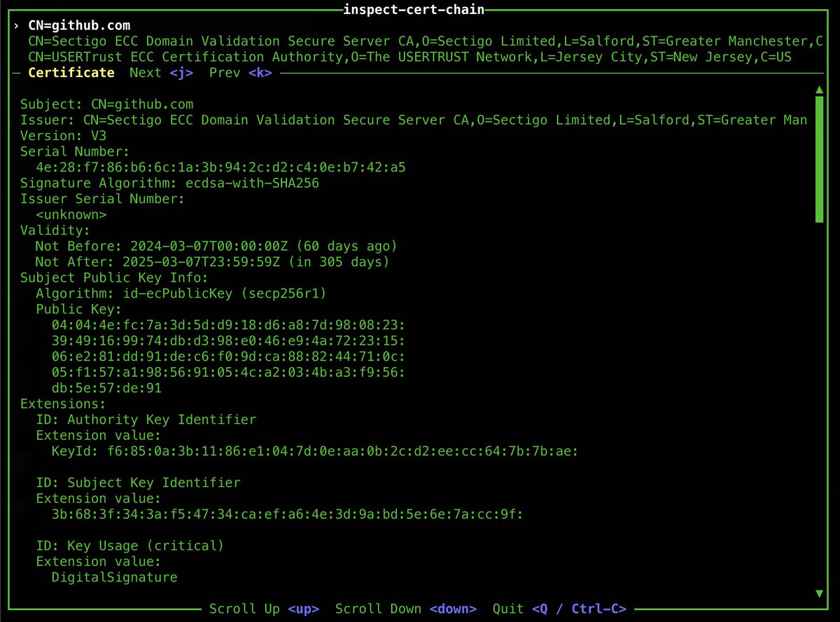Viewport: 840px width, 622px height.
Task: Click the DigitalSignature value
Action: point(114,577)
